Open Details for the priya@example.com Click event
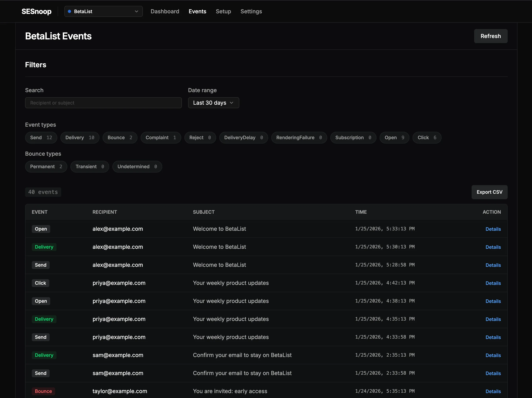 (x=493, y=283)
